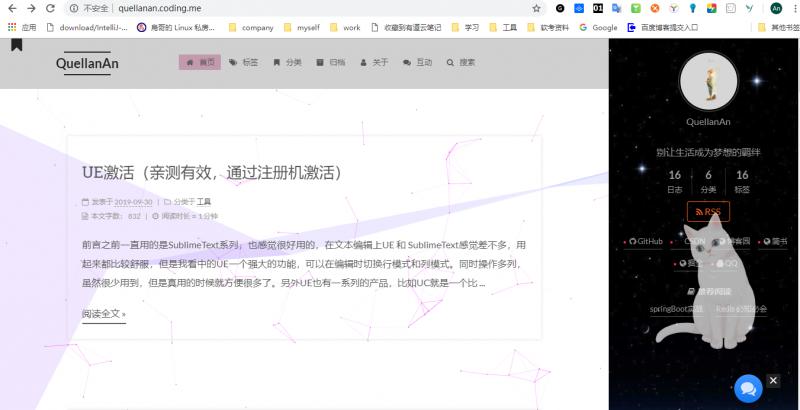The height and width of the screenshot is (410, 800).
Task: Open the 鸟哥的 Linux 私房 bookmark
Action: [x=177, y=28]
